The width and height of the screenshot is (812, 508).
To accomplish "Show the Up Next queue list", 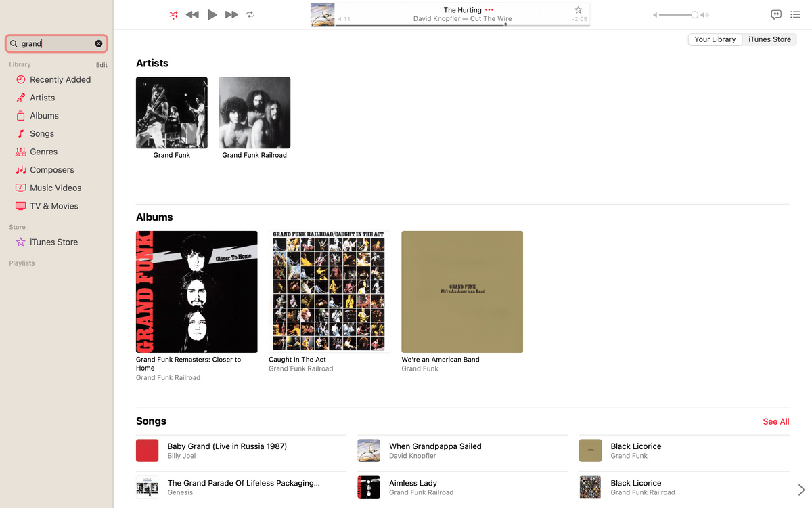I will 795,14.
